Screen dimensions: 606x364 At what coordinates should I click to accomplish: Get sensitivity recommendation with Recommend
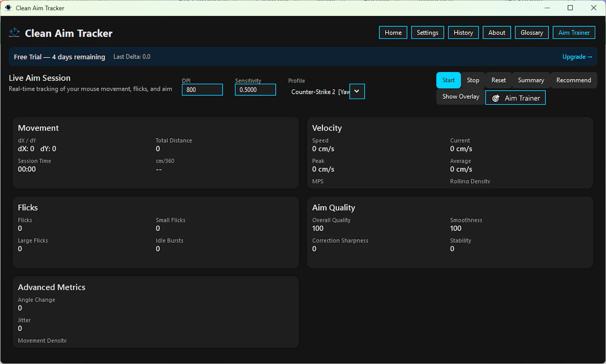pyautogui.click(x=573, y=80)
